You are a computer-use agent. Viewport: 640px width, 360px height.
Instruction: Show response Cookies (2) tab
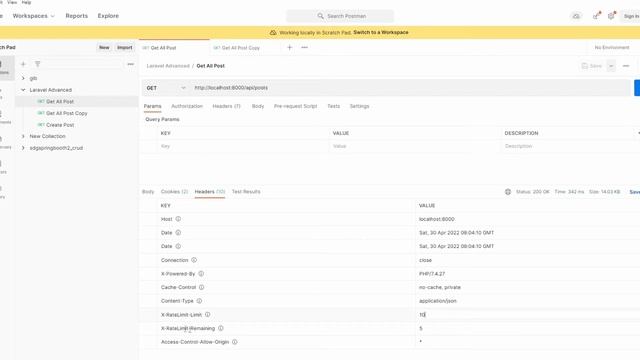pyautogui.click(x=174, y=191)
